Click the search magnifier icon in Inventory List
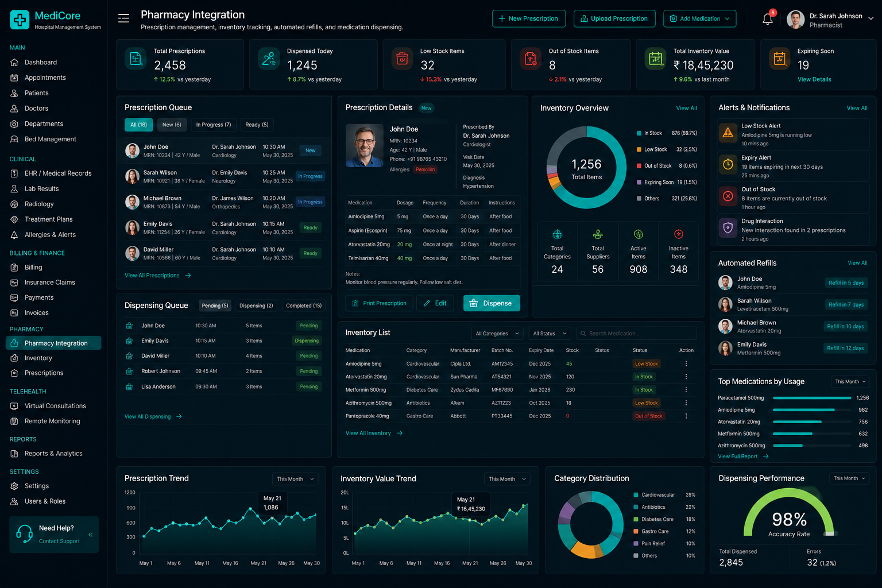The image size is (882, 588). [x=583, y=334]
